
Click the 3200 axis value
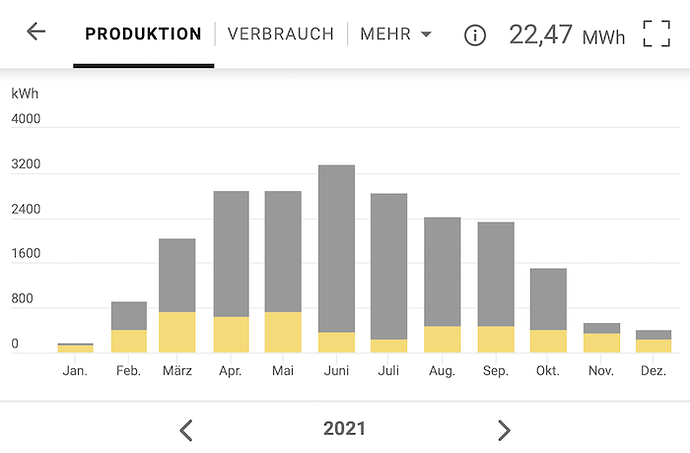tap(26, 164)
